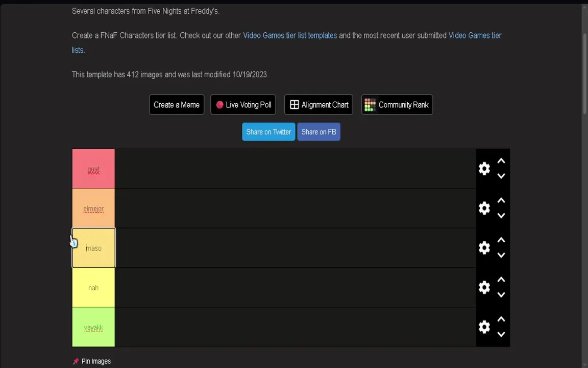View the Community Rank
The height and width of the screenshot is (368, 588).
(x=397, y=105)
